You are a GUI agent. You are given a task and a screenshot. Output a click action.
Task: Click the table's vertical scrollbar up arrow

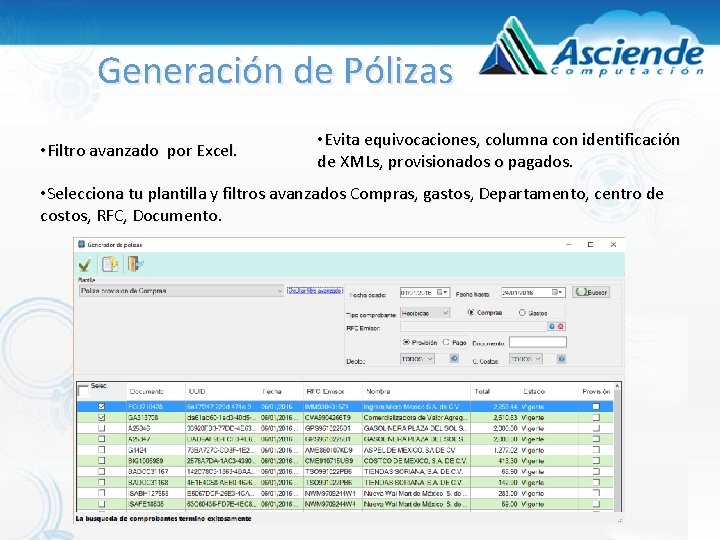tap(617, 387)
